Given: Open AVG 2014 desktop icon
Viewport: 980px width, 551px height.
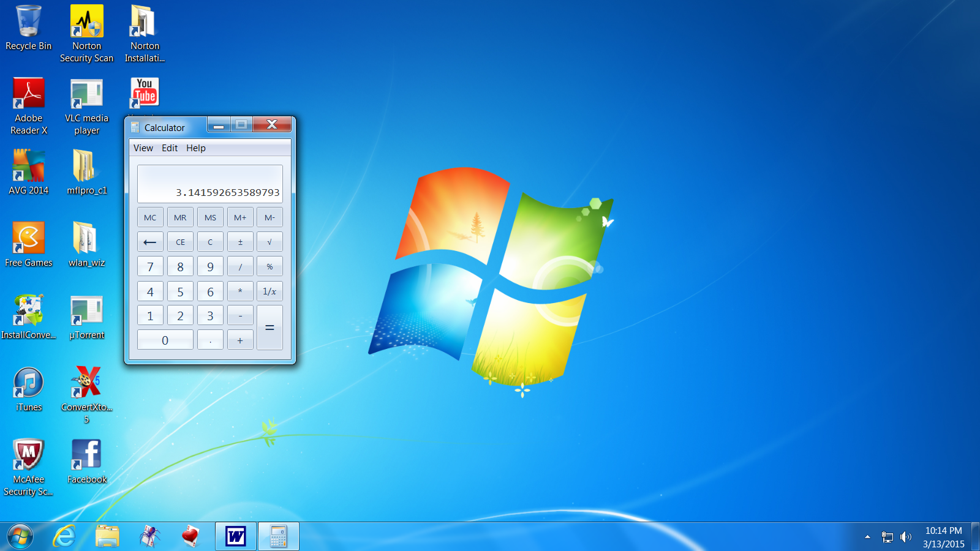Looking at the screenshot, I should point(28,172).
